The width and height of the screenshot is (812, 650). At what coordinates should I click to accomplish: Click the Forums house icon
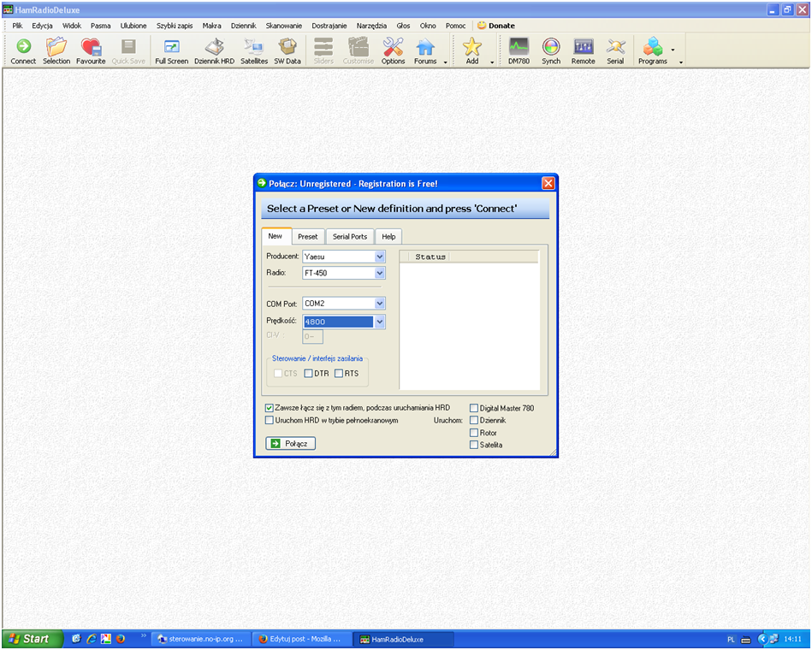(x=425, y=51)
